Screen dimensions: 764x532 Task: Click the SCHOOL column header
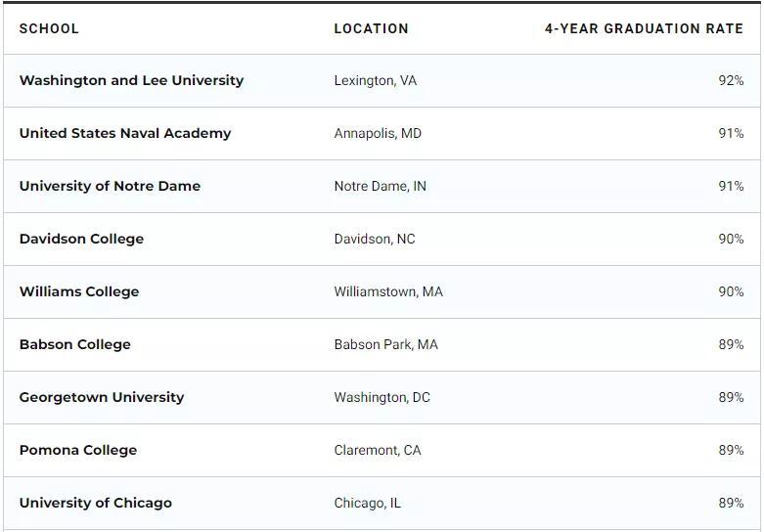[x=49, y=28]
